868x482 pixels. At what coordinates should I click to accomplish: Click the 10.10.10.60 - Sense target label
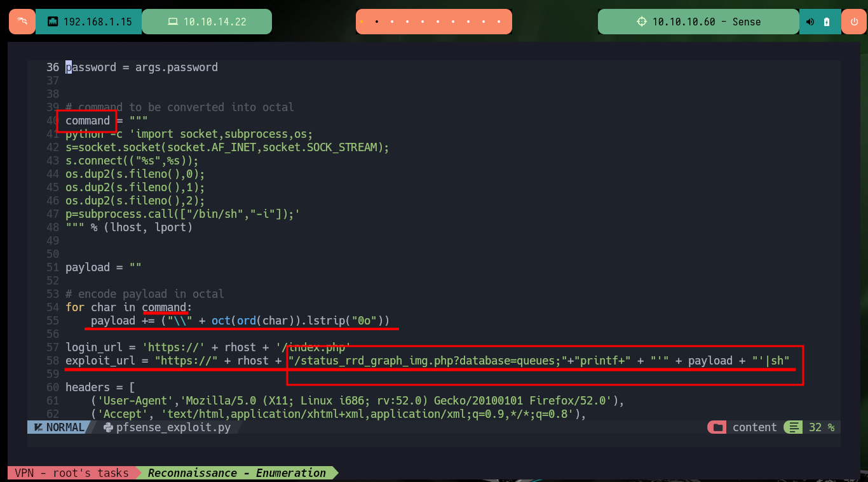tap(707, 22)
